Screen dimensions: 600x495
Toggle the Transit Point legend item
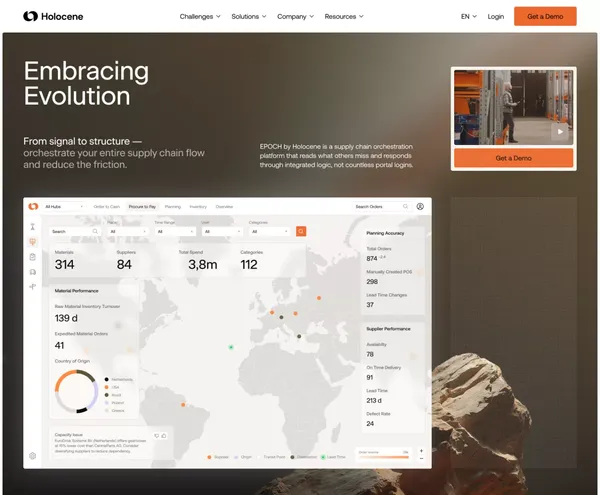tap(271, 457)
